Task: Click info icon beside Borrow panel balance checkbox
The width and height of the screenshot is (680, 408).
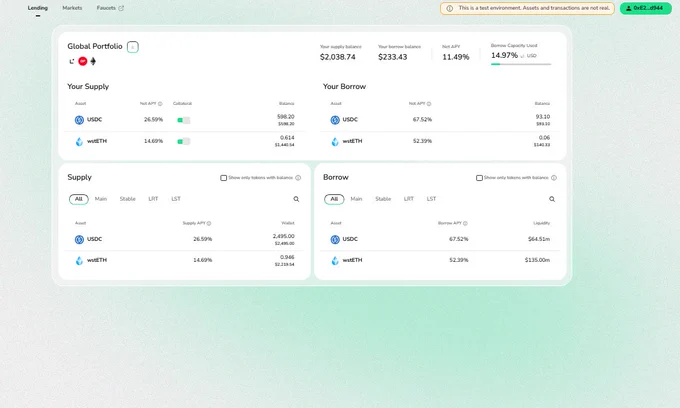Action: tap(554, 178)
